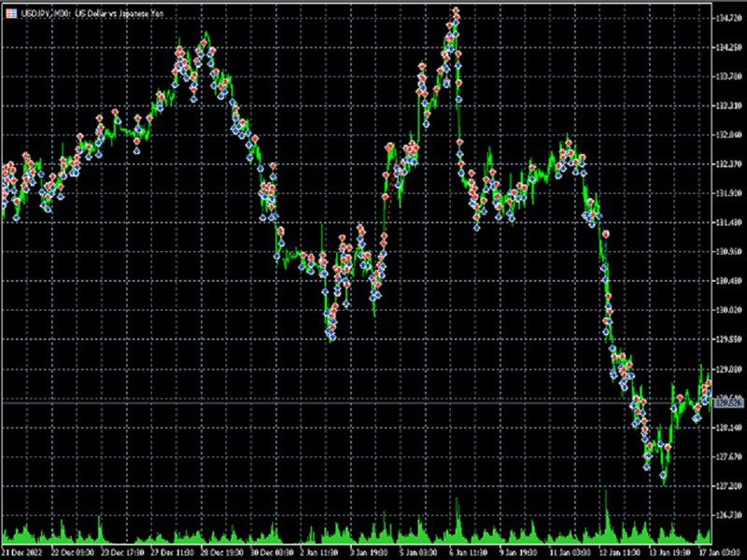Image resolution: width=747 pixels, height=560 pixels.
Task: Click the 9 Jan 19:30 time label
Action: [517, 553]
